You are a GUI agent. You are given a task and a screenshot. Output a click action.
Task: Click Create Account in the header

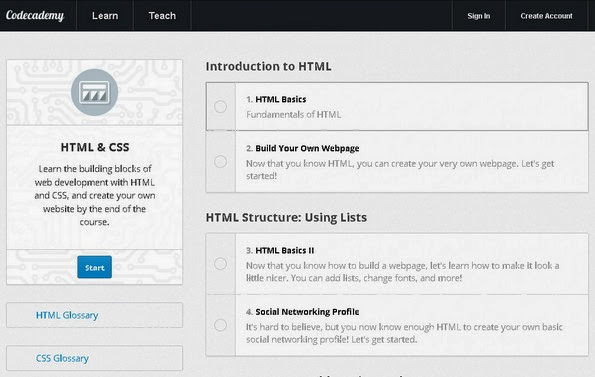546,16
